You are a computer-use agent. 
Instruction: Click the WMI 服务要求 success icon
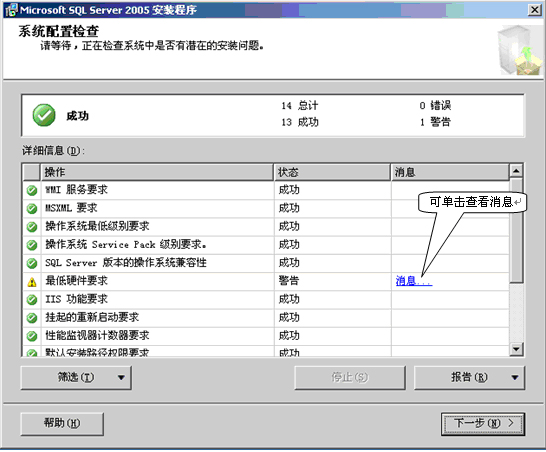pyautogui.click(x=32, y=190)
